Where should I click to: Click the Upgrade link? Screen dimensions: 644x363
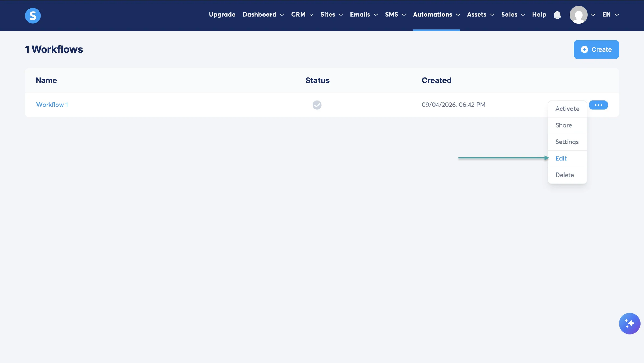pyautogui.click(x=222, y=15)
